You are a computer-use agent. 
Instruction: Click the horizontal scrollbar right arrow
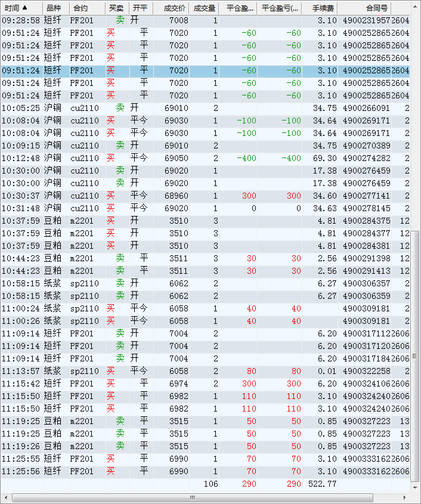coord(405,497)
